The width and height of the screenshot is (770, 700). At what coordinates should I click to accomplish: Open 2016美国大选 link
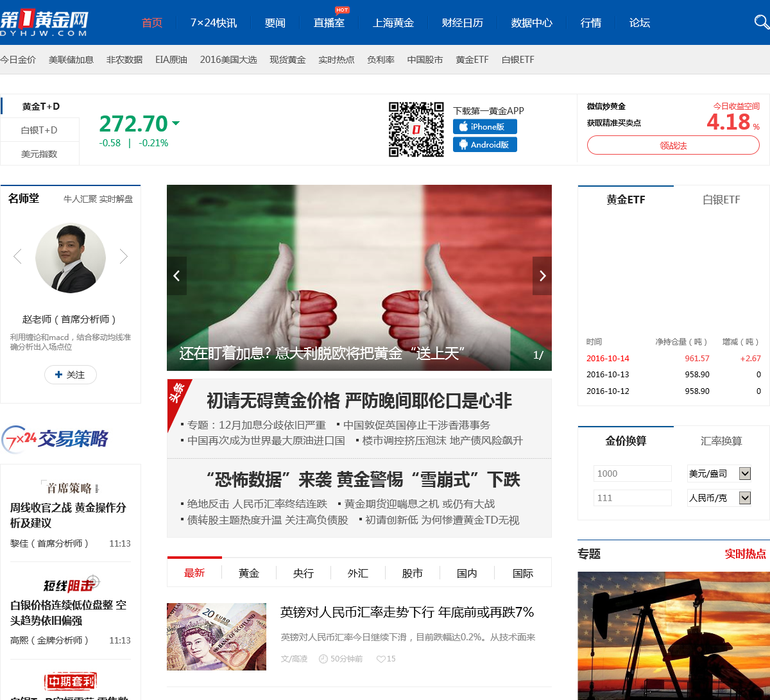228,60
